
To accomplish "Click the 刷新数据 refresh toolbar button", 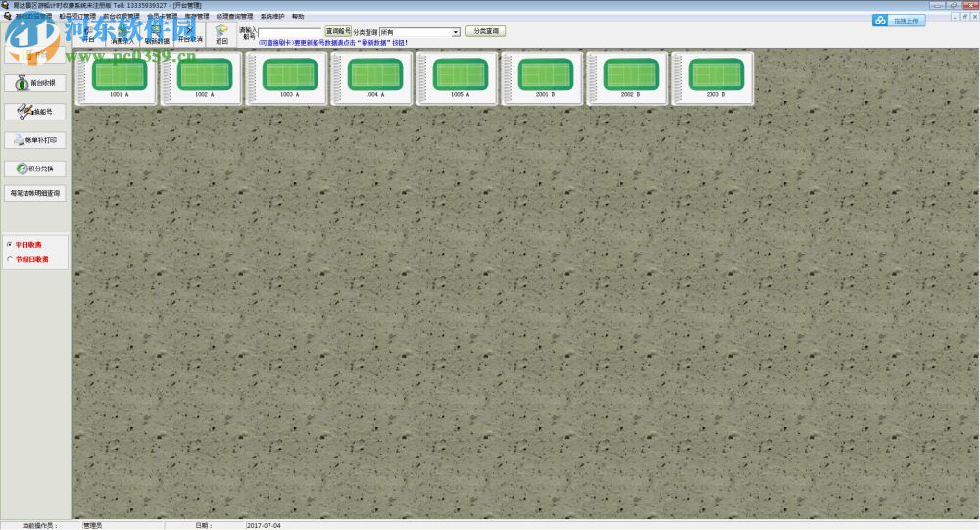I will (156, 34).
